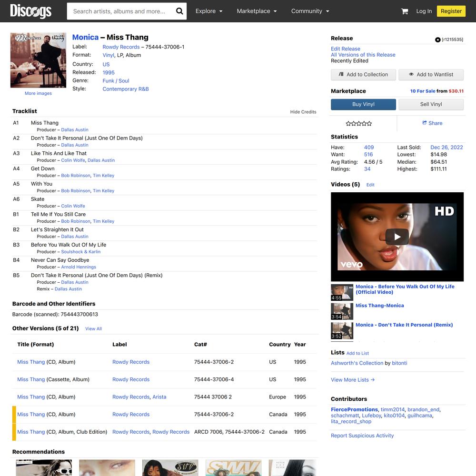Open Bob Robinson producer link for With You
This screenshot has height=476, width=476.
point(76,191)
